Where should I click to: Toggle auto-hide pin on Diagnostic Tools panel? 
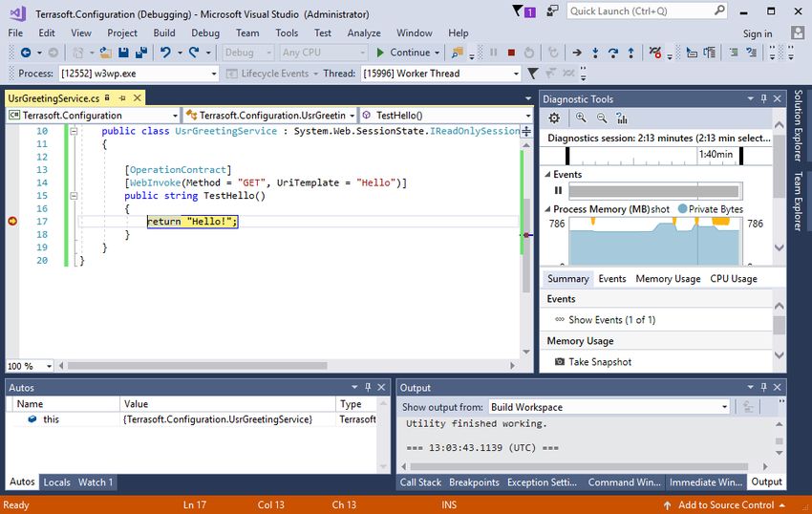pyautogui.click(x=764, y=98)
